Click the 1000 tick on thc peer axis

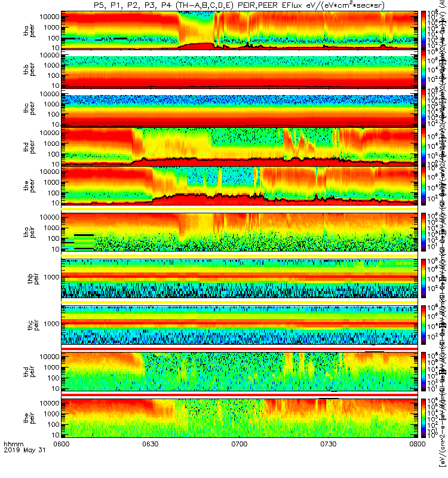coord(51,104)
